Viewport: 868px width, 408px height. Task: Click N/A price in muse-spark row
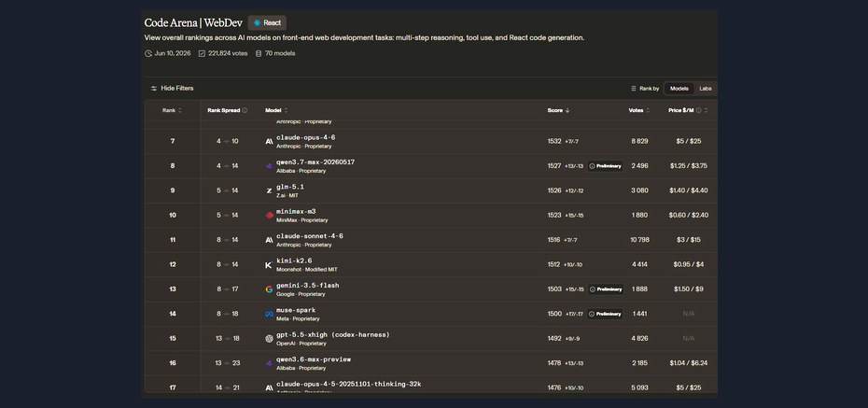(x=688, y=314)
